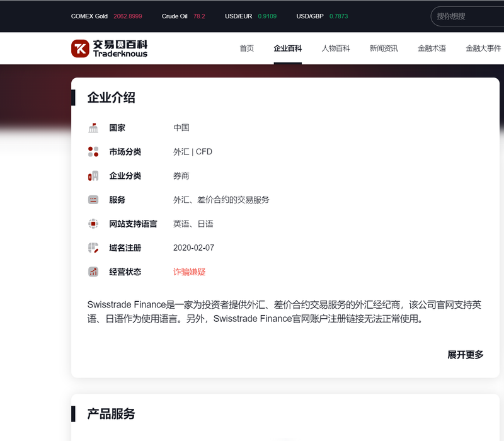Click the Crude Oil ticker quote
Image resolution: width=504 pixels, height=441 pixels.
tap(183, 16)
